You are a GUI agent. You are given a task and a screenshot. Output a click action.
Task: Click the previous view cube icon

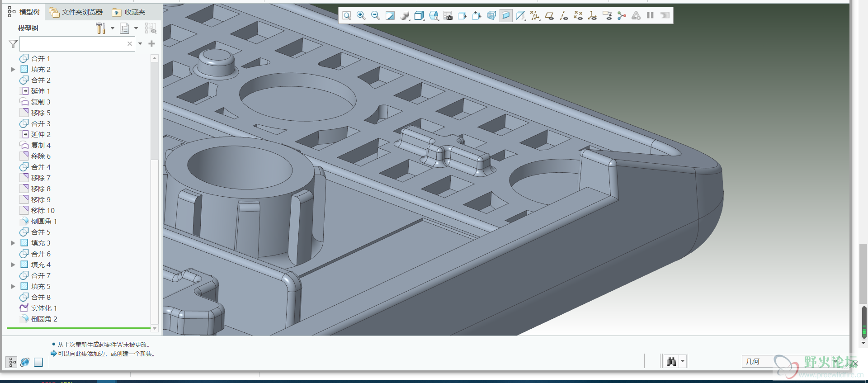pyautogui.click(x=462, y=16)
